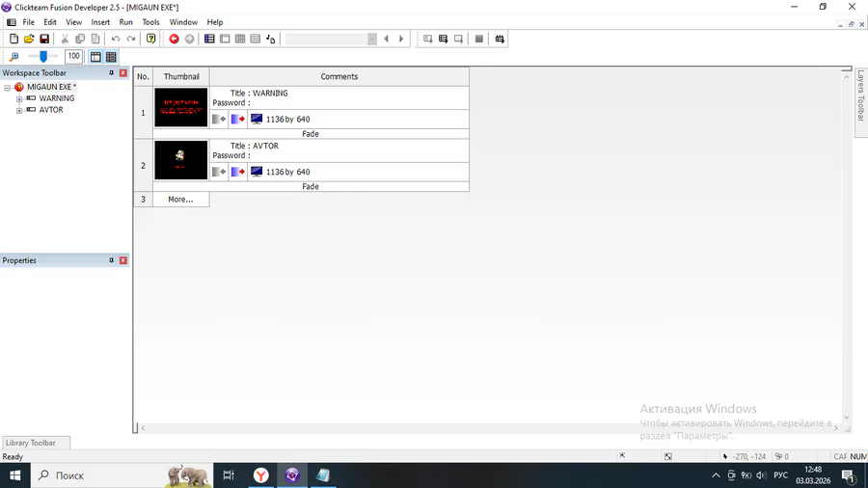Close the Workspace Toolbar panel
Screen dimensions: 868x488
tap(123, 73)
